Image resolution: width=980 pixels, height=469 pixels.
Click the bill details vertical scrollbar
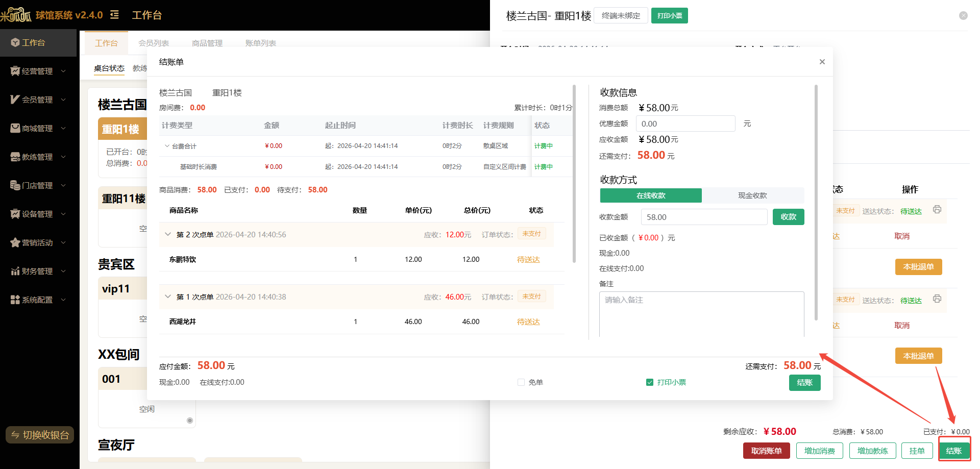click(574, 174)
